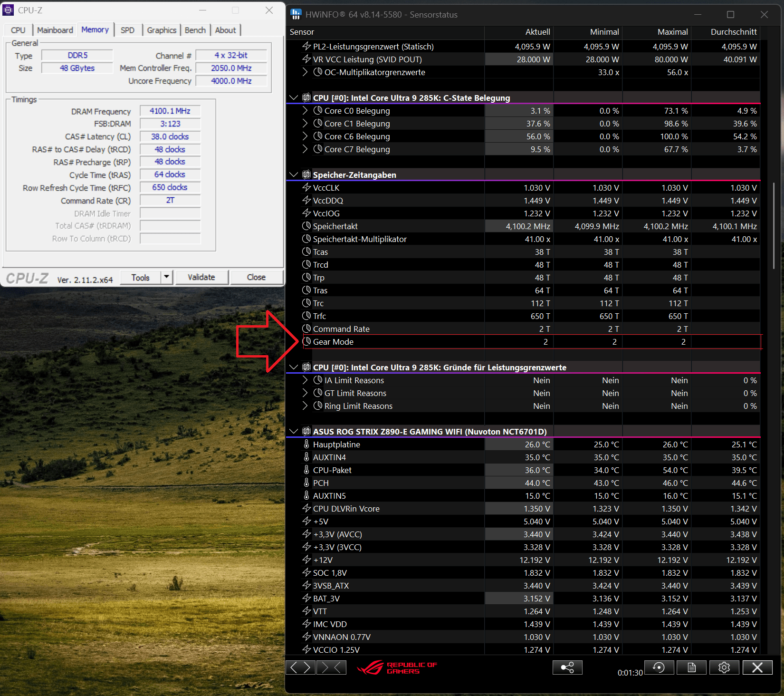The width and height of the screenshot is (784, 696).
Task: Reset min/max values with the clock reset icon
Action: (659, 667)
